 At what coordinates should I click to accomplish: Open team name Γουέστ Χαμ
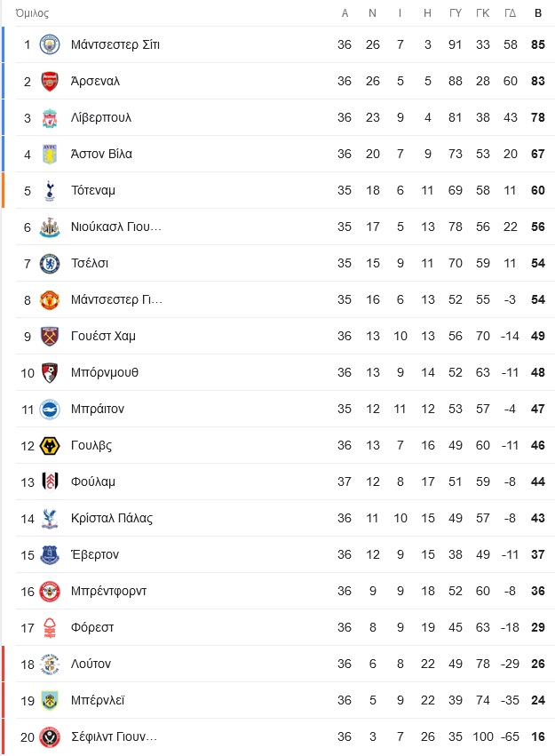click(x=103, y=336)
